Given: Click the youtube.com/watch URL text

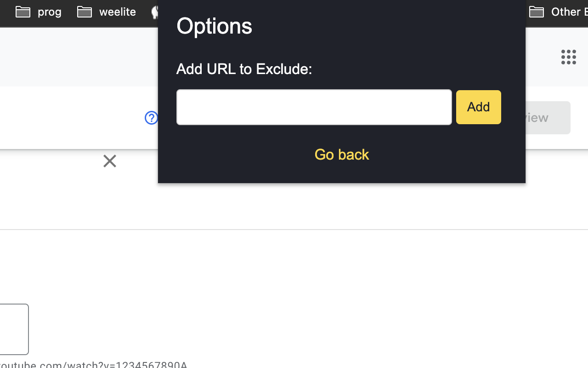Looking at the screenshot, I should tap(94, 364).
